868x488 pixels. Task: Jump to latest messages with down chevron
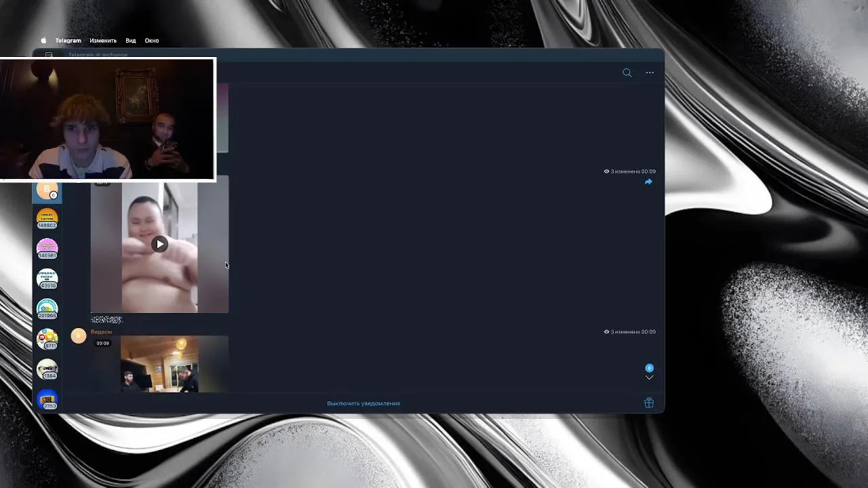649,378
